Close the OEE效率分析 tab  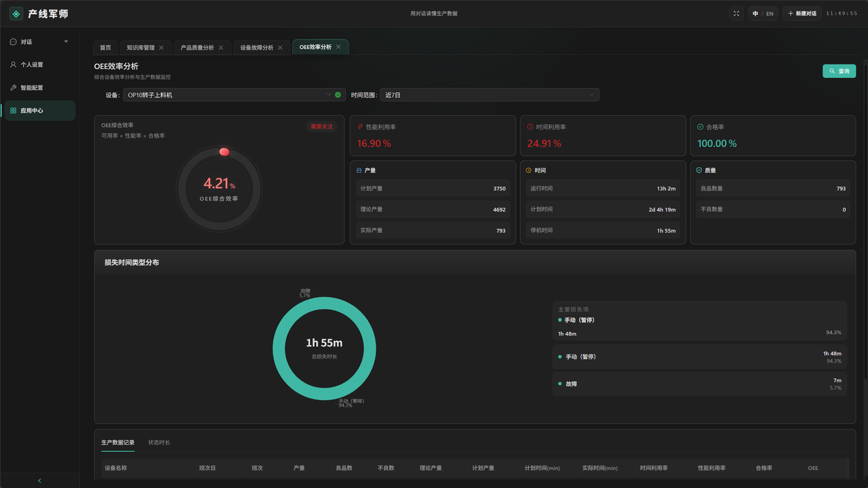(338, 47)
